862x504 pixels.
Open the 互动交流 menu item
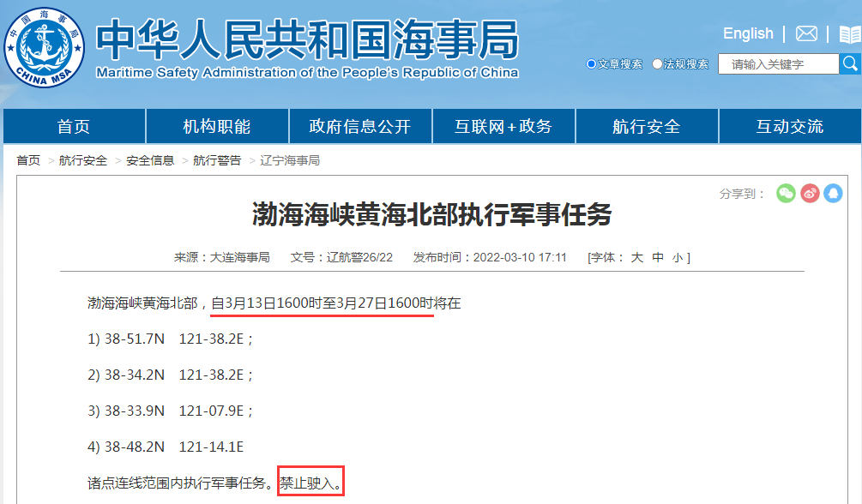tap(790, 126)
